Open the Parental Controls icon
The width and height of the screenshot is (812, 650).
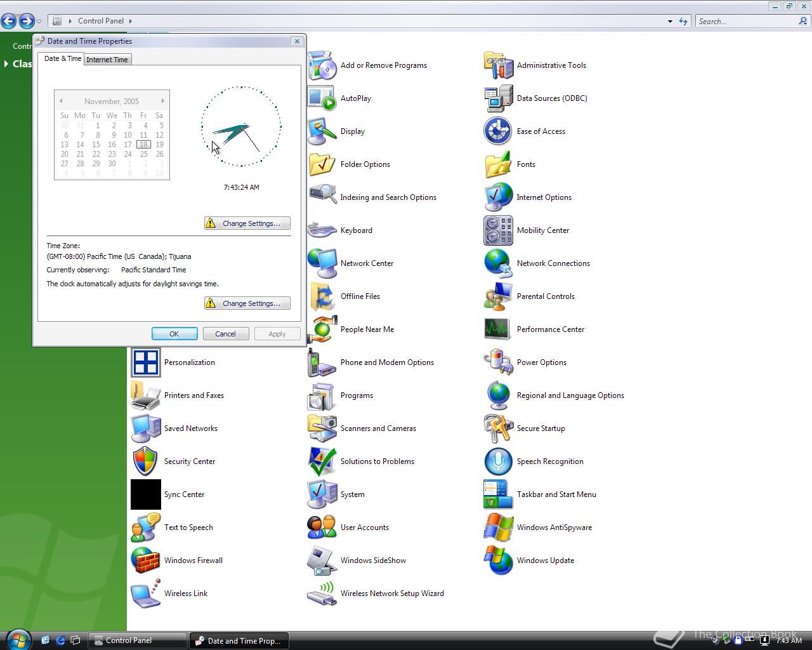(x=499, y=296)
